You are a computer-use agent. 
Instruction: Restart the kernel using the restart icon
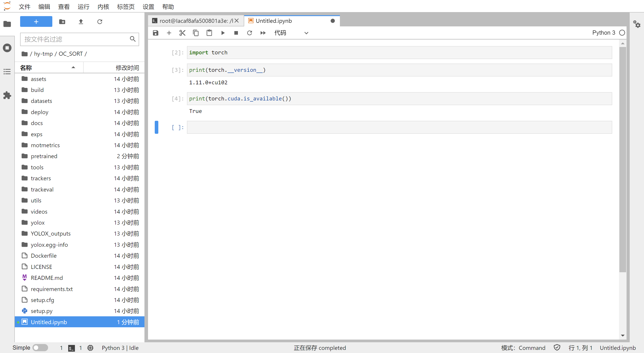click(x=249, y=33)
